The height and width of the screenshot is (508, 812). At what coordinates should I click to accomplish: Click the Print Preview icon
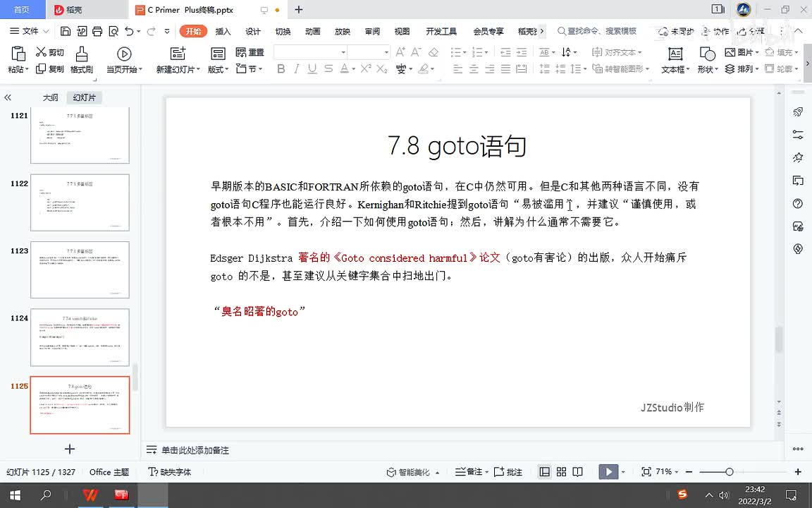[x=113, y=31]
